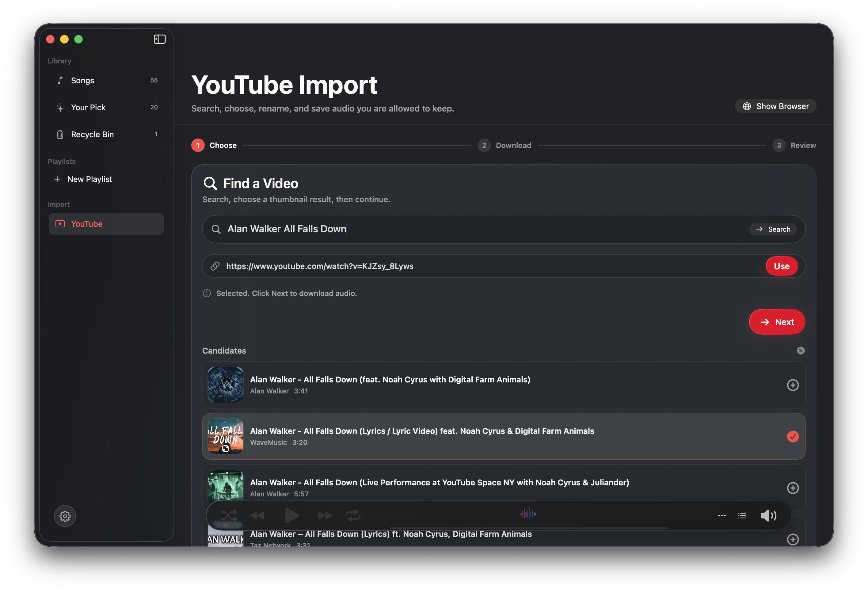This screenshot has height=592, width=868.
Task: Toggle the sidebar panel icon
Action: click(x=159, y=39)
